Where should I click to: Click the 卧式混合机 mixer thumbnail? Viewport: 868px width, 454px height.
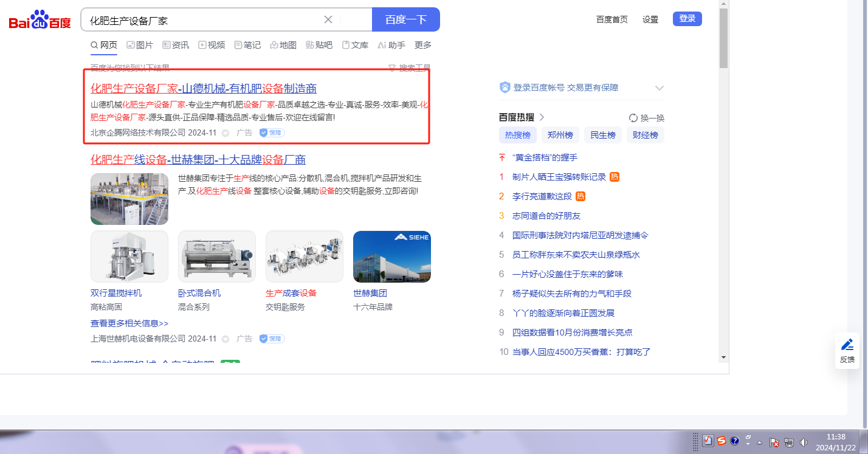(217, 256)
